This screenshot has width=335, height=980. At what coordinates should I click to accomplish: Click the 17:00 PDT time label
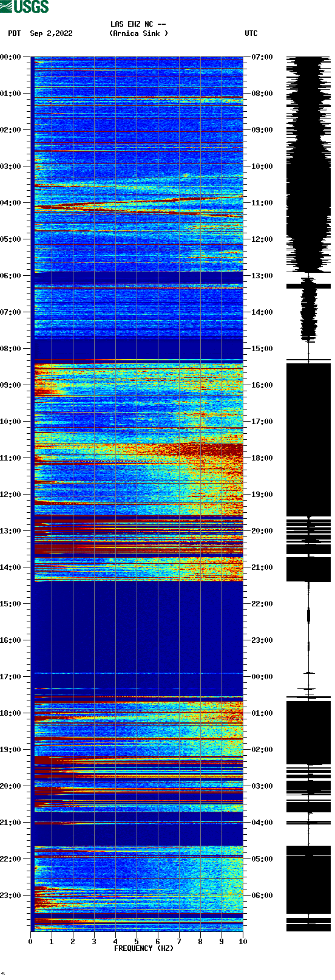[11, 677]
